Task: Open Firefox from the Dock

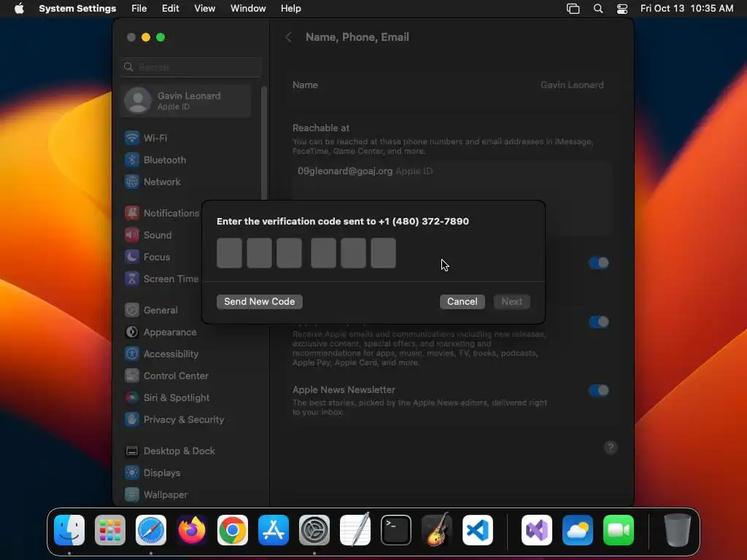Action: (192, 530)
